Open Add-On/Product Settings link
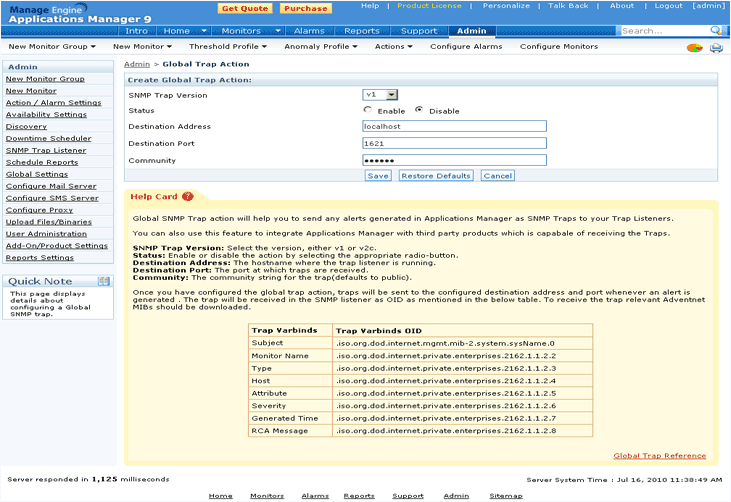The height and width of the screenshot is (502, 731). (57, 246)
